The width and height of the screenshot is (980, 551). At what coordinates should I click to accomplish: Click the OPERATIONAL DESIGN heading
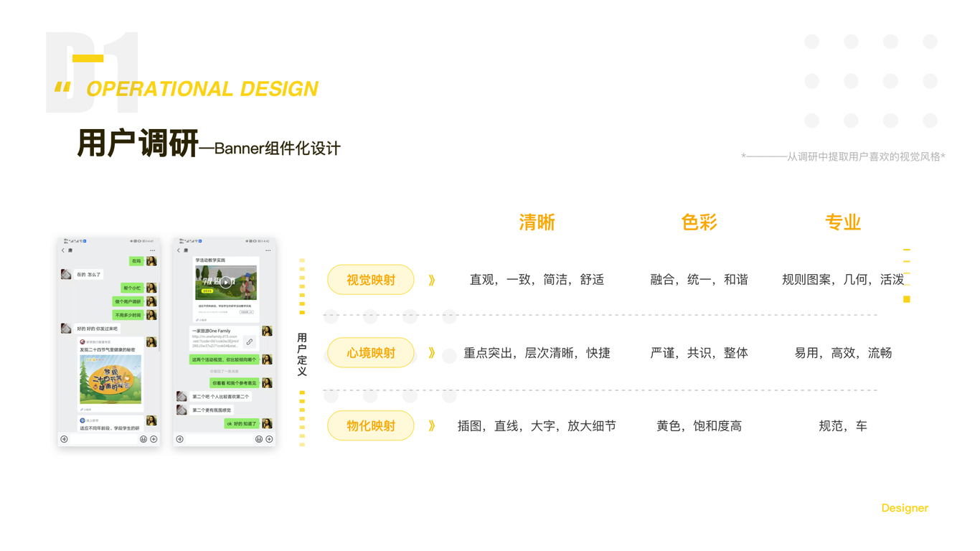coord(202,89)
